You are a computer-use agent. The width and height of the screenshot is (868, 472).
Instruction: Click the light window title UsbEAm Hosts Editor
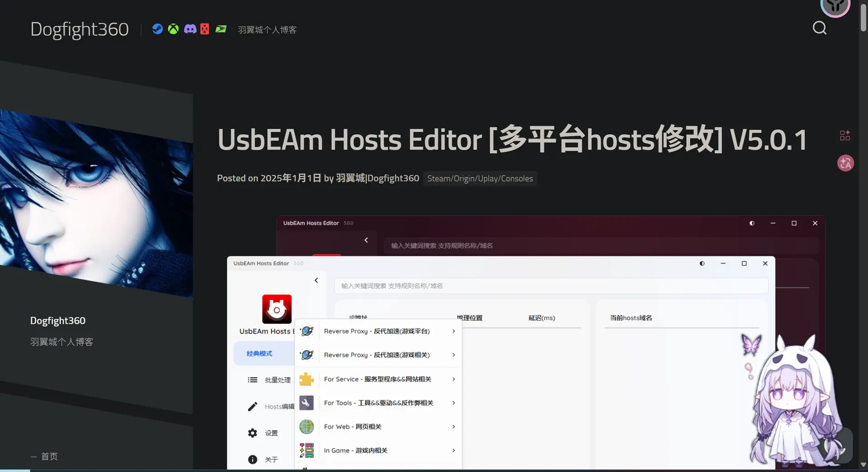[261, 263]
